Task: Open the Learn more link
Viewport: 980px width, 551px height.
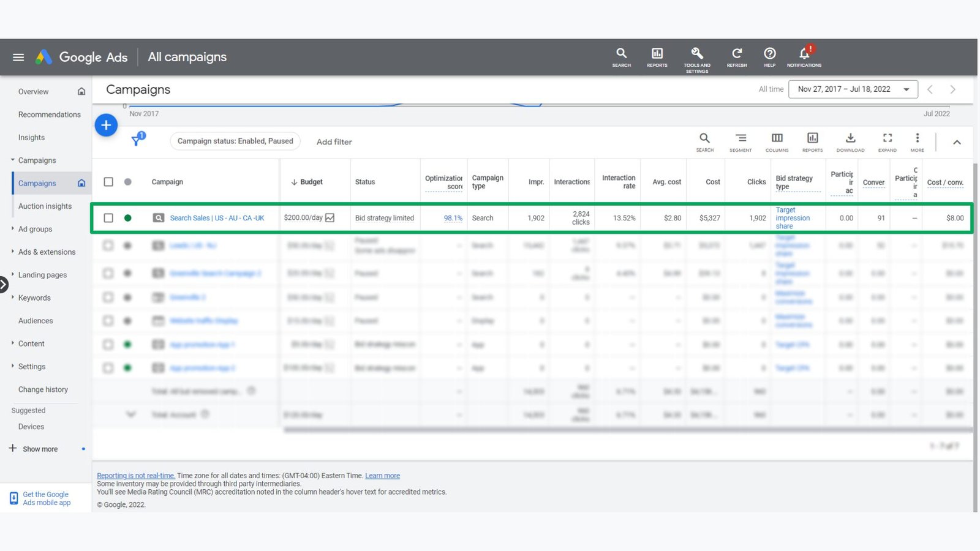Action: click(382, 476)
